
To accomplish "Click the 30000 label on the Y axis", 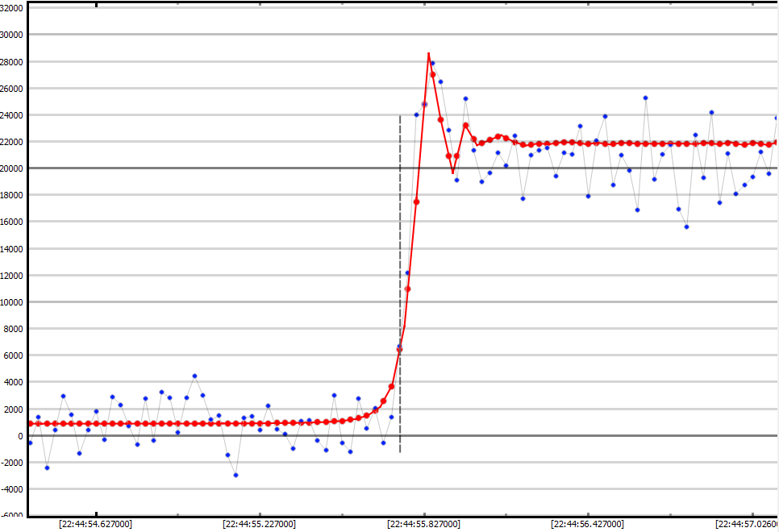I will [13, 35].
